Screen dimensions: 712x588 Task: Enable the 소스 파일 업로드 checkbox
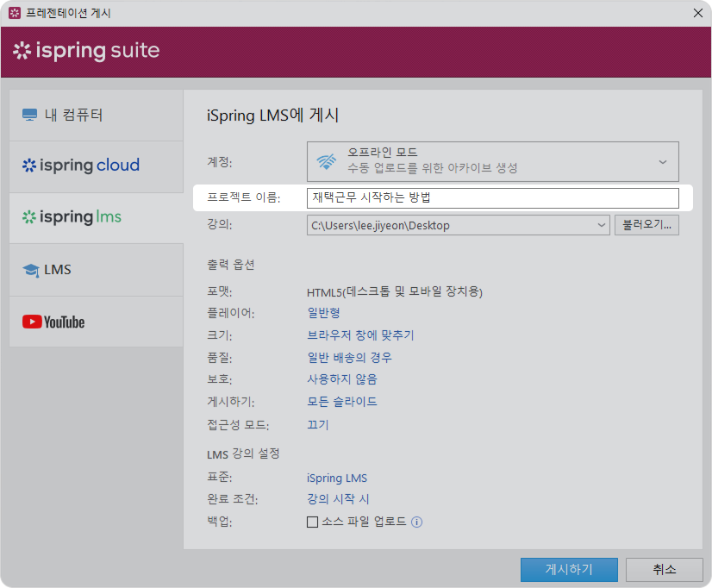313,522
